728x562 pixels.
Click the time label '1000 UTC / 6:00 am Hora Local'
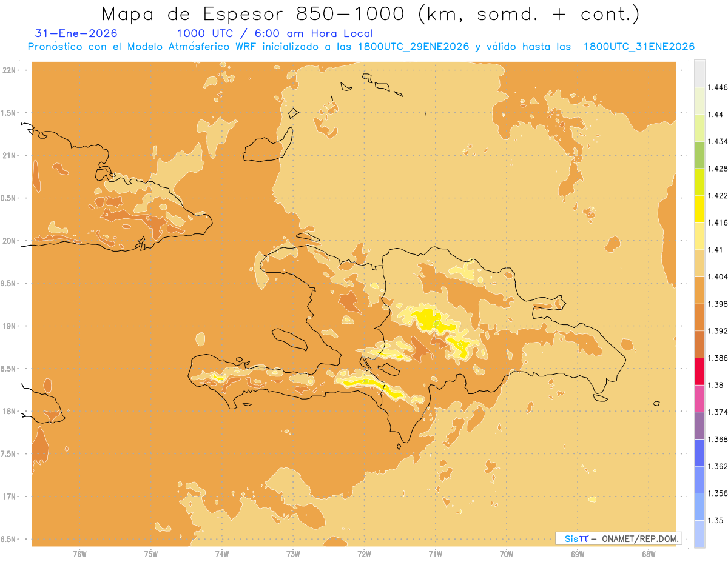(275, 34)
